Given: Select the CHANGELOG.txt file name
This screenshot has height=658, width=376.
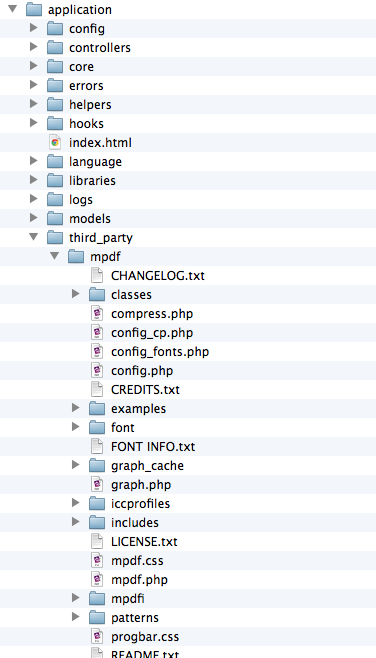Looking at the screenshot, I should (158, 276).
